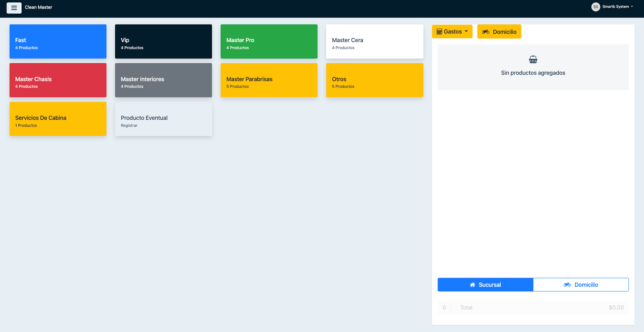
Task: Click the house icon on Sucursal
Action: click(x=473, y=285)
